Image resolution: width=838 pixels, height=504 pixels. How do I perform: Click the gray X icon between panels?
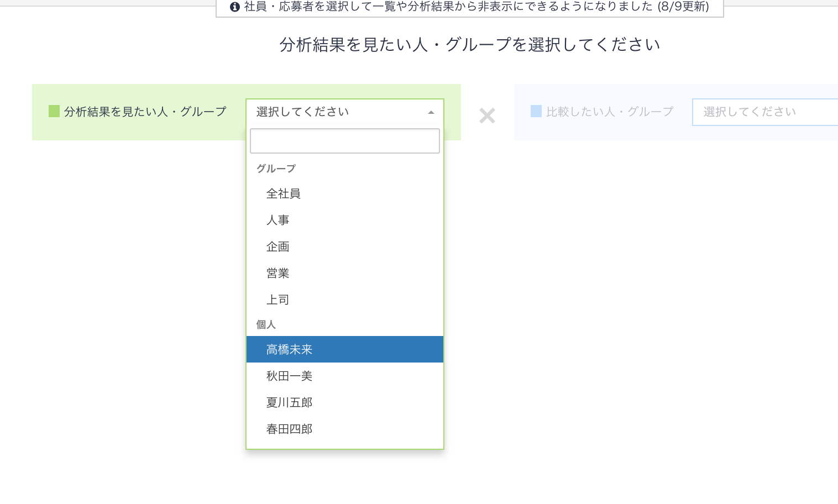(x=487, y=116)
